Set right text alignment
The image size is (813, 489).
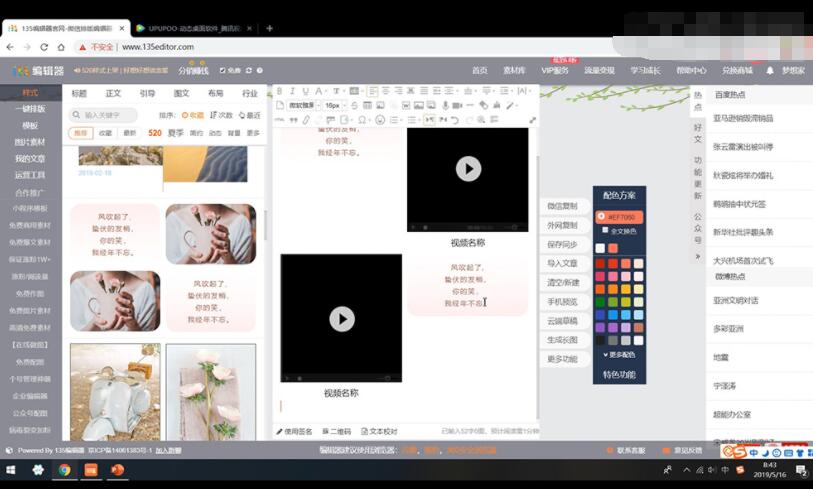tap(399, 91)
